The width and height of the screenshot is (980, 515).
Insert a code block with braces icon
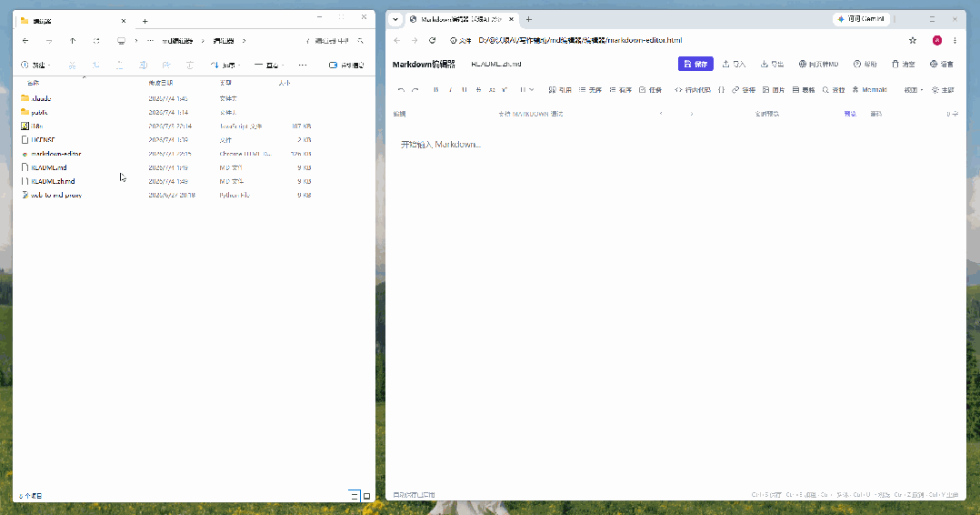(x=721, y=90)
